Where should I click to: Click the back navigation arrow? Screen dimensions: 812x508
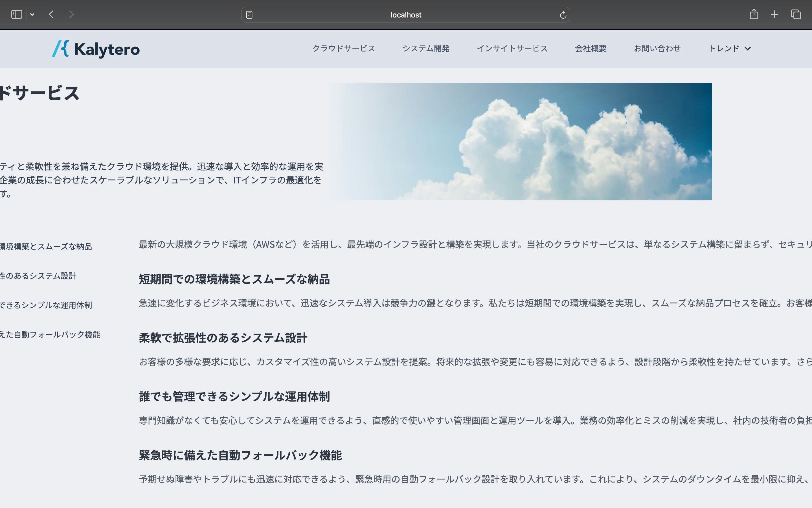51,14
